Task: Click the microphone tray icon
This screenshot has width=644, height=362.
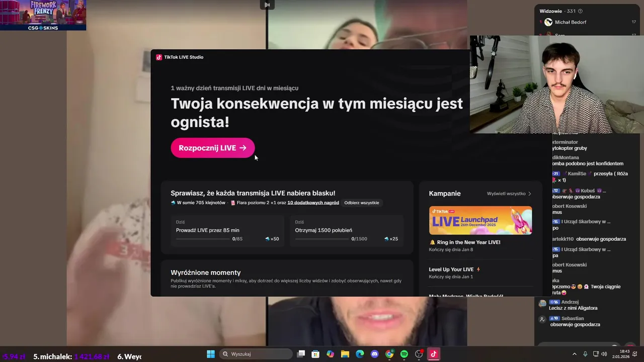Action: [x=585, y=354]
